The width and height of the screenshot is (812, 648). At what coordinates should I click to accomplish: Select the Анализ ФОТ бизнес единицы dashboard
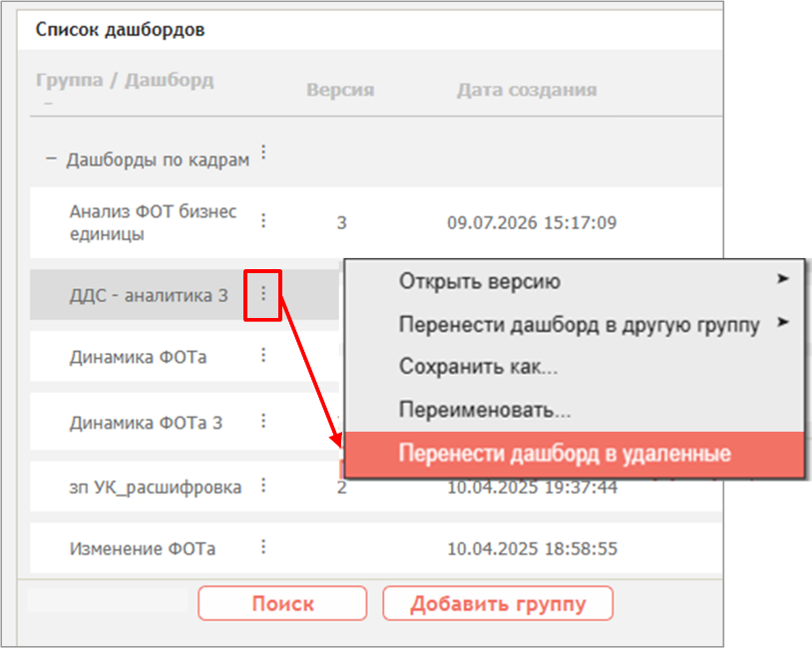coord(154,222)
